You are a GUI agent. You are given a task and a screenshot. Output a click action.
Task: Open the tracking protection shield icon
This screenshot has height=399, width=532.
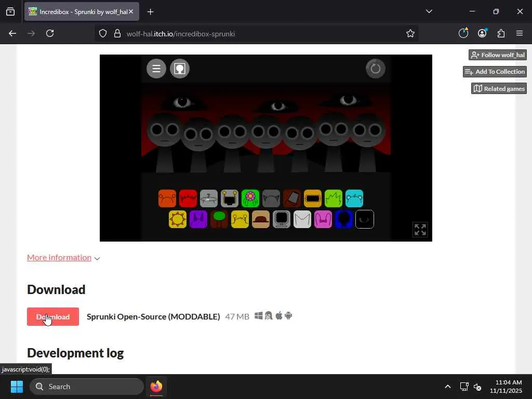click(x=103, y=33)
